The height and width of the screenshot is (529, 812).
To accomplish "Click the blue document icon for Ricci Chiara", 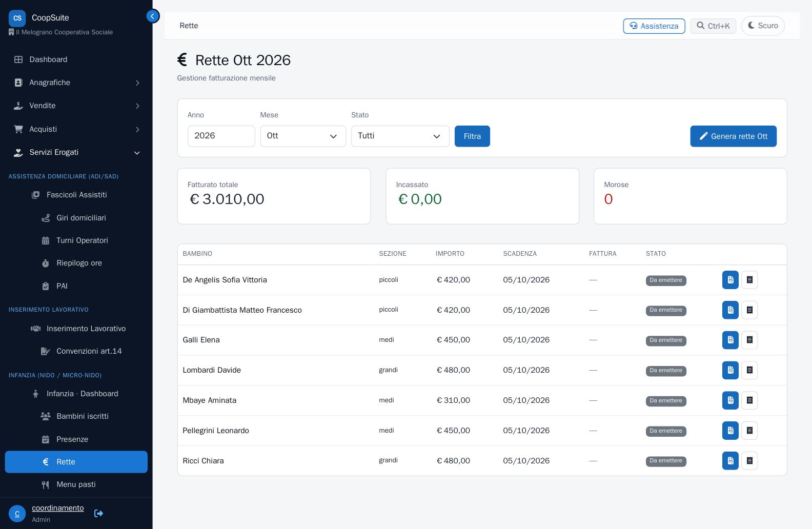I will (x=730, y=461).
